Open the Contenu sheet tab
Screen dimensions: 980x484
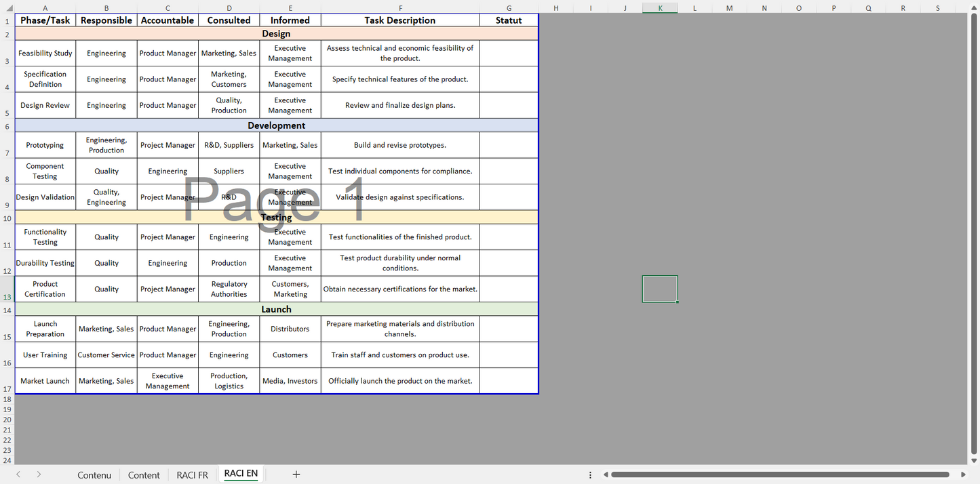94,475
